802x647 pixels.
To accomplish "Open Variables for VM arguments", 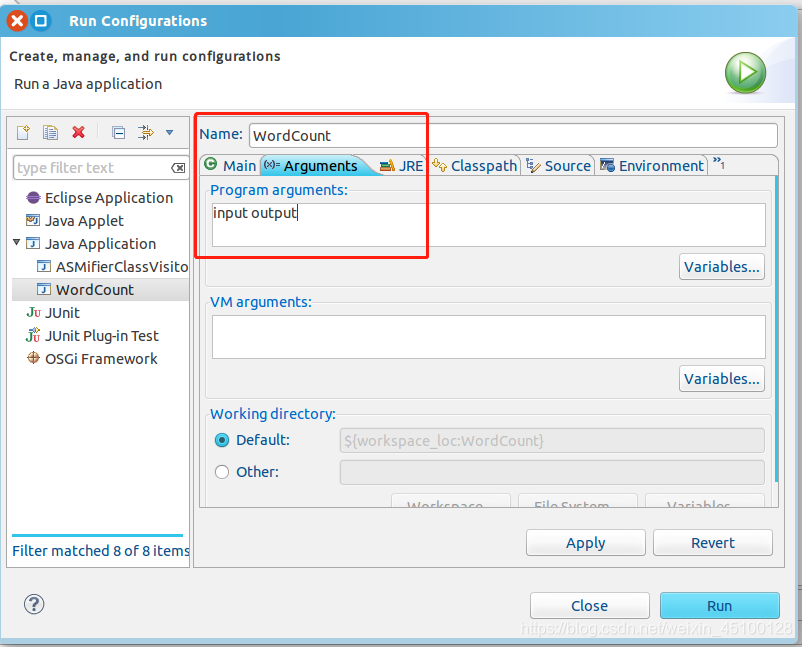I will pos(722,378).
